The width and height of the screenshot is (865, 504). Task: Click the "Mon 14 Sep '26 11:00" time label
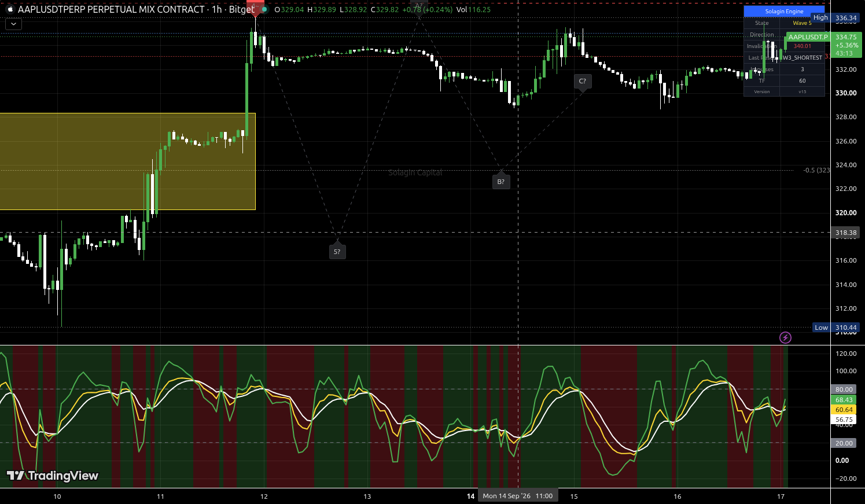[518, 496]
